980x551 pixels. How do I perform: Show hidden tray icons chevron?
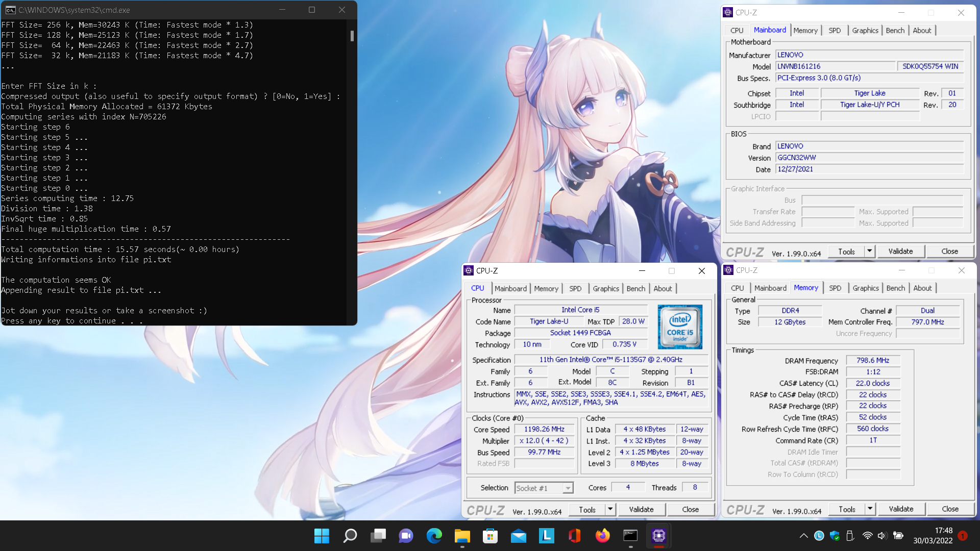tap(803, 536)
